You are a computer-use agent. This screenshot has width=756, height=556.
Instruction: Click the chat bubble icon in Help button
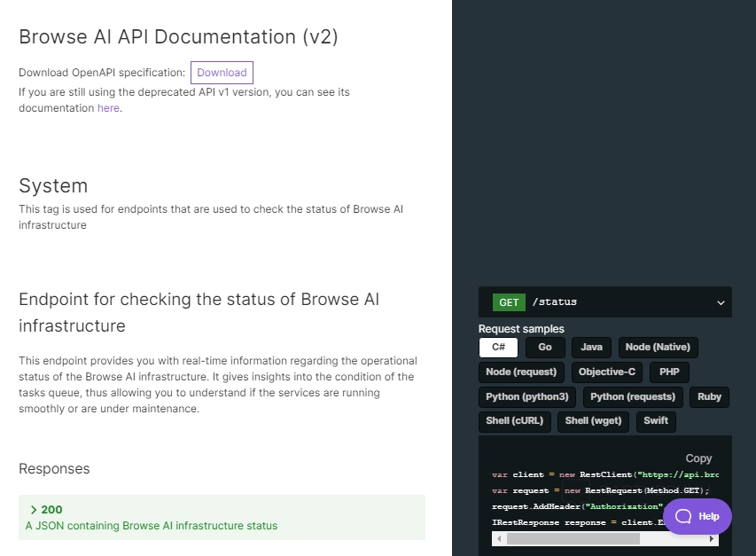683,516
